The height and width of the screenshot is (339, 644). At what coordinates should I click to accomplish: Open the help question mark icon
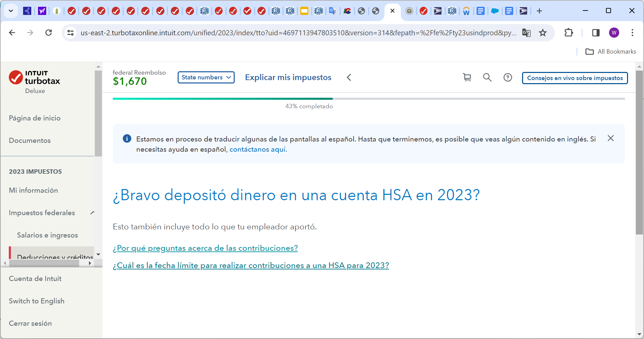[507, 78]
